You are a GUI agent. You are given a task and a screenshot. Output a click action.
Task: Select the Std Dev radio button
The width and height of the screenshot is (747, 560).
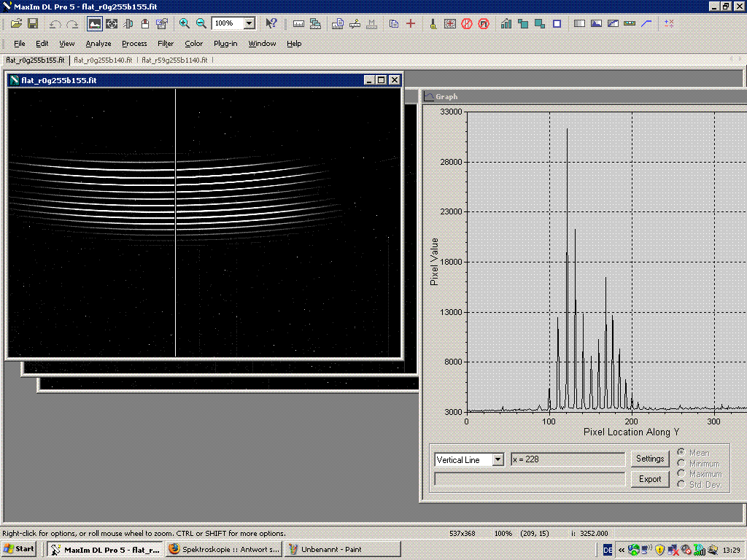(x=681, y=484)
